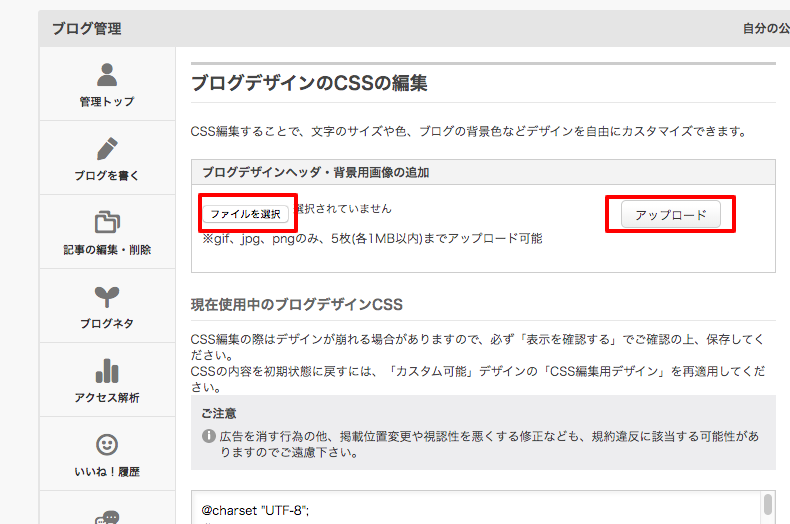Open アクセス解析 menu label

(107, 398)
